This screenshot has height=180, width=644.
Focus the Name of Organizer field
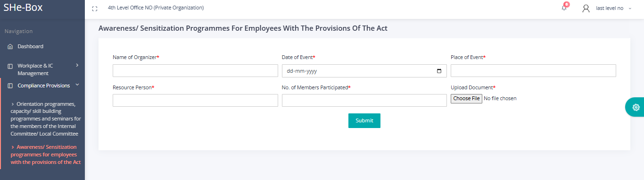click(x=195, y=71)
